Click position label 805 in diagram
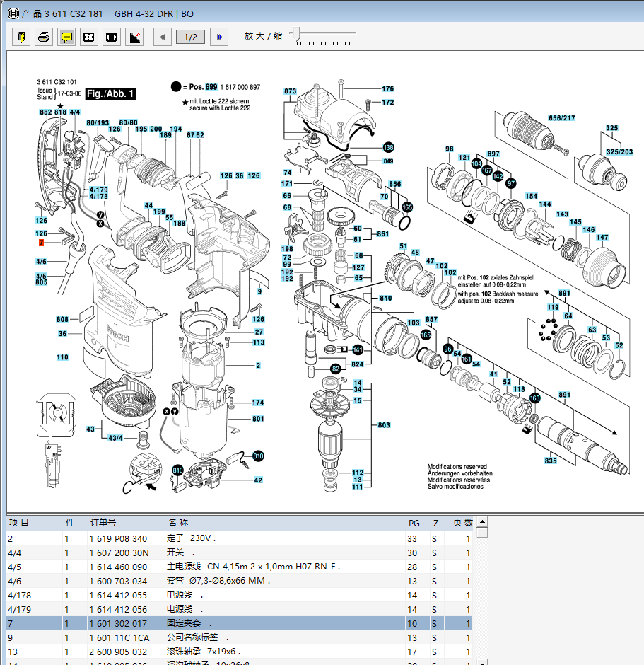The height and width of the screenshot is (665, 644). pyautogui.click(x=41, y=282)
